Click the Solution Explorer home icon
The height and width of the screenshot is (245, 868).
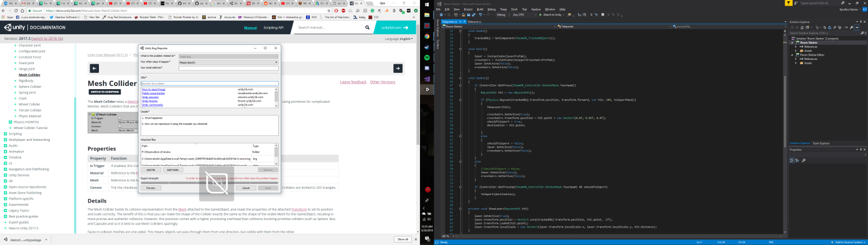tap(801, 27)
